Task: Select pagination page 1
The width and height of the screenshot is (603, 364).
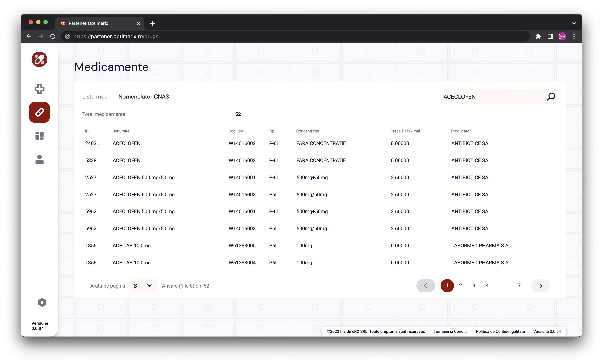Action: tap(447, 286)
